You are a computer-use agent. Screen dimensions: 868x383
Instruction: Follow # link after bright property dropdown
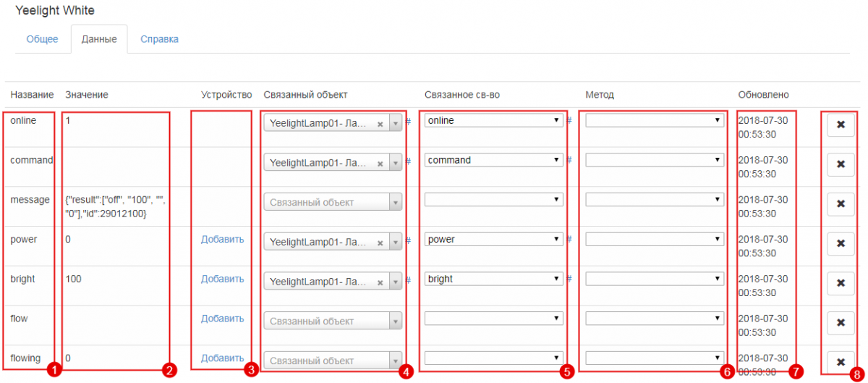click(569, 279)
